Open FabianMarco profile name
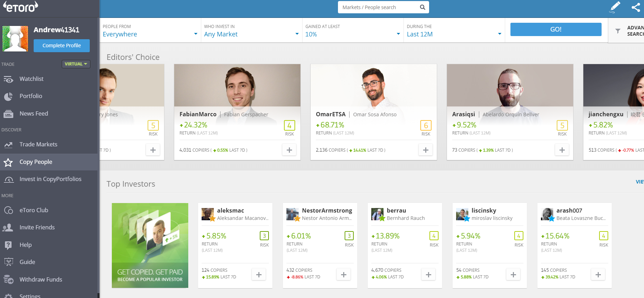644x298 pixels. pos(198,114)
